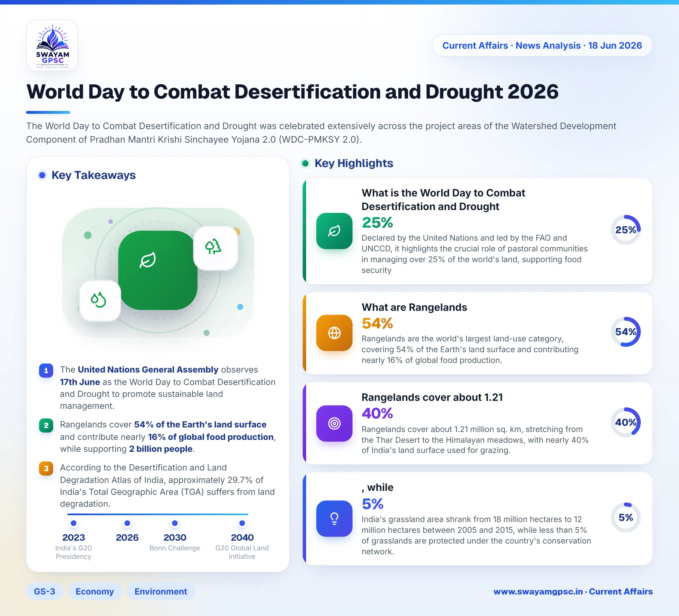Screen dimensions: 679x616
Task: Click "What are Rangelands" card title
Action: (x=414, y=307)
